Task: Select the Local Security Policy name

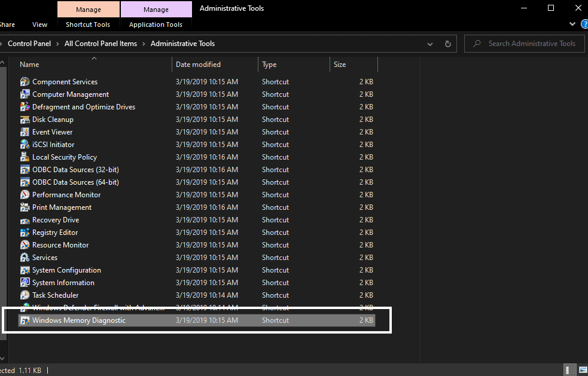Action: pyautogui.click(x=65, y=157)
